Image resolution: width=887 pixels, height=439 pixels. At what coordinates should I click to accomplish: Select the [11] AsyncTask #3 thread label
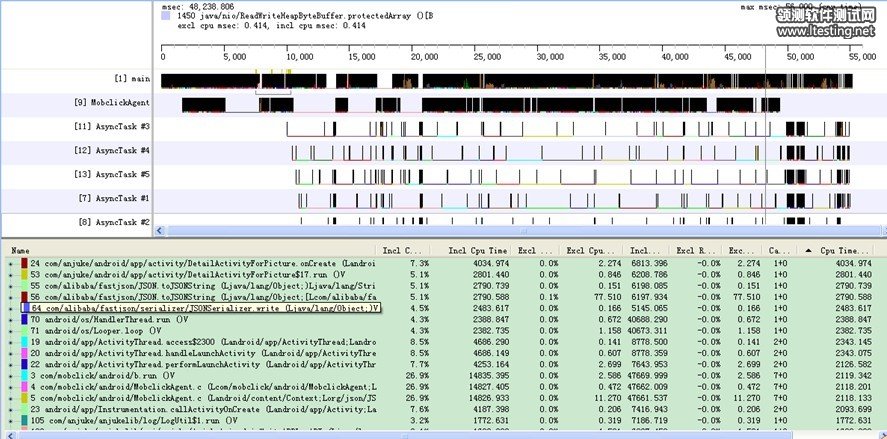pos(112,127)
